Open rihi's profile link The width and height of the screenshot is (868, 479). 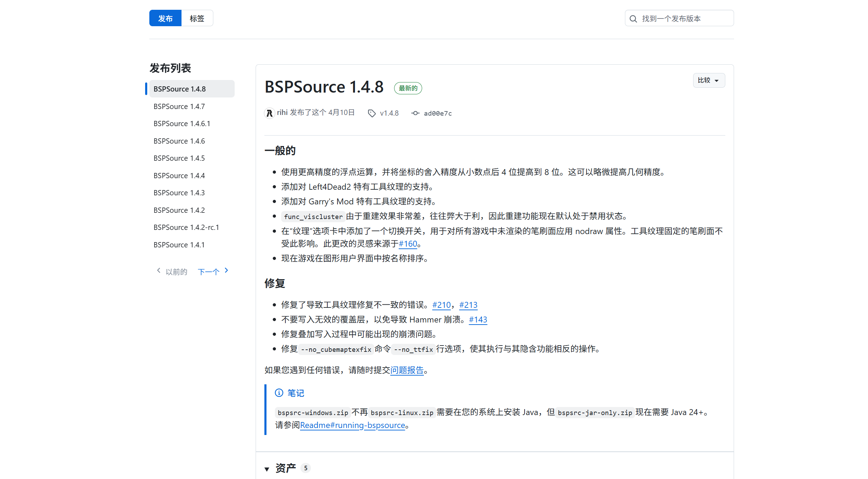point(282,113)
